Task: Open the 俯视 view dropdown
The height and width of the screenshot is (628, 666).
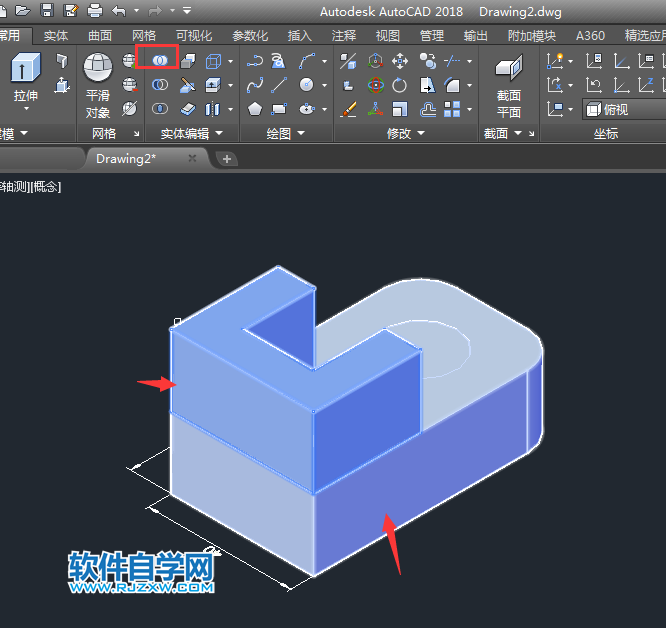Action: pyautogui.click(x=623, y=109)
